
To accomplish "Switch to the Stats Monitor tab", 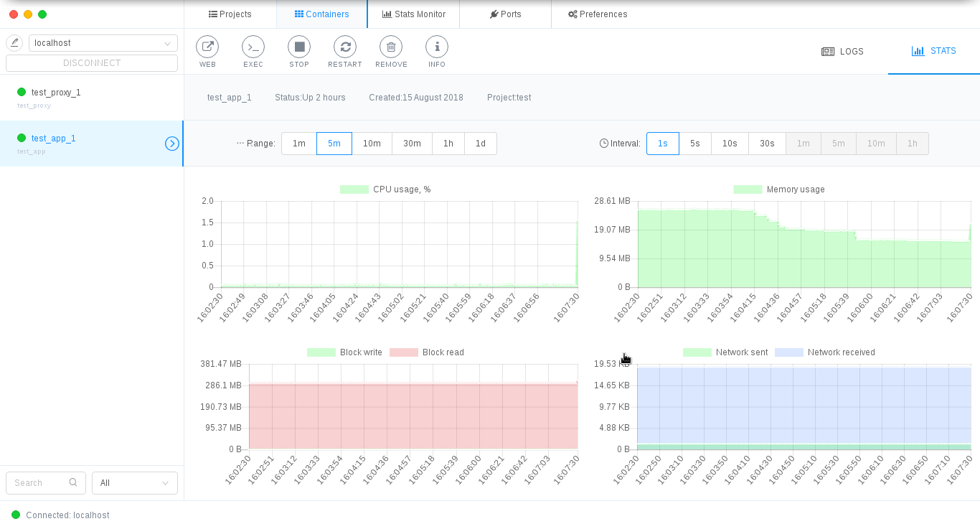I will [x=413, y=14].
